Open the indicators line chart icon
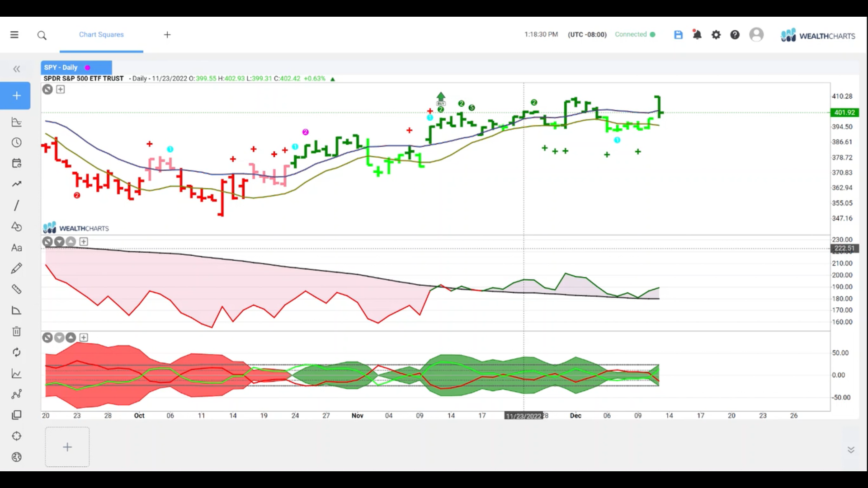This screenshot has height=488, width=868. tap(17, 374)
